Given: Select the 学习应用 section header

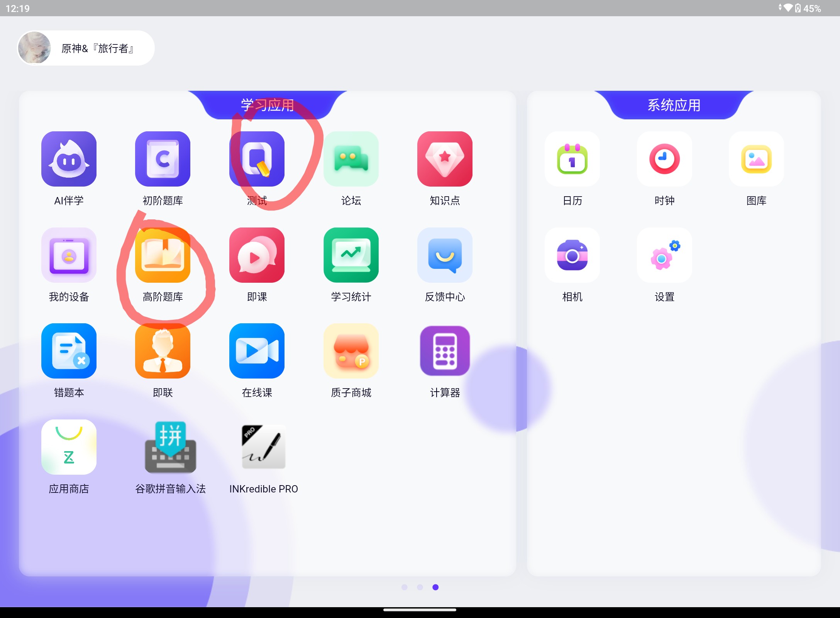Looking at the screenshot, I should 267,105.
